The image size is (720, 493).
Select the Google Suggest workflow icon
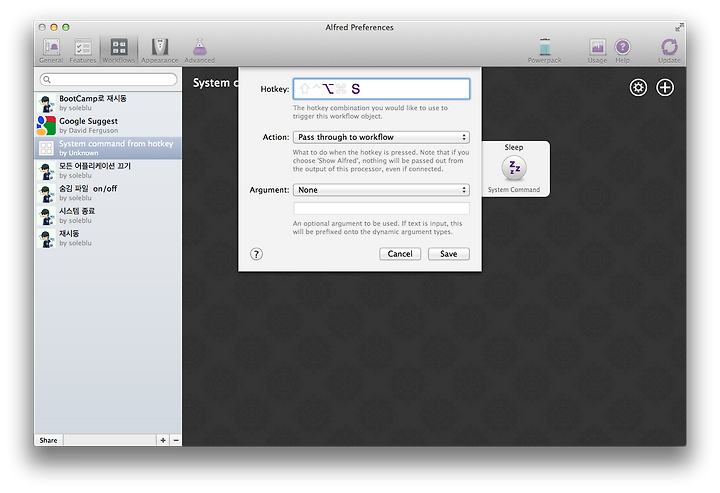tap(46, 125)
